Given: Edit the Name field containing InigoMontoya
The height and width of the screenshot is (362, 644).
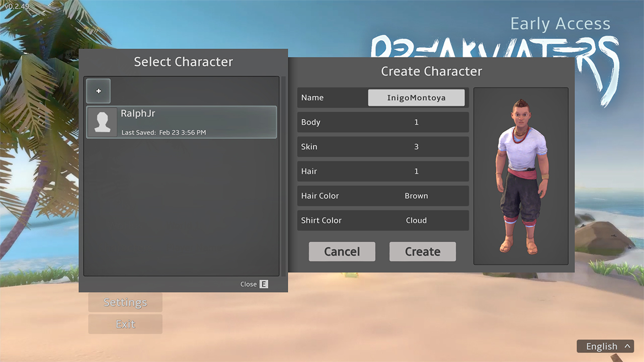Looking at the screenshot, I should click(x=416, y=98).
